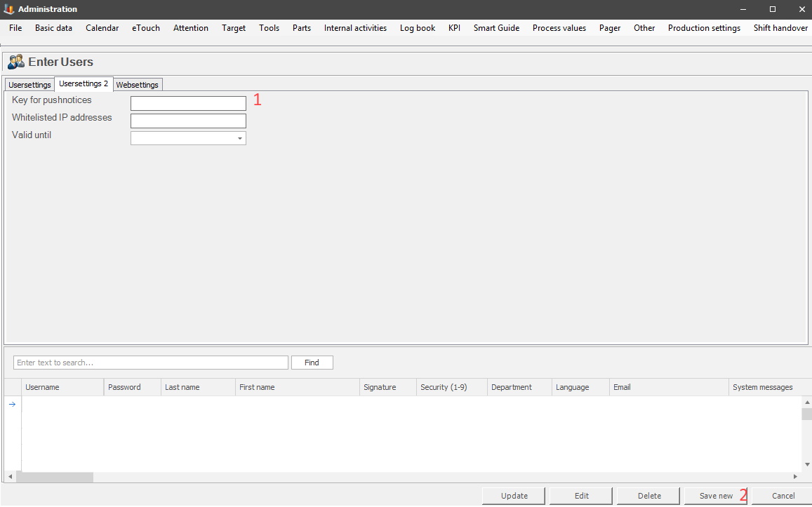Screen dimensions: 812x507
Task: Open the Target menu
Action: (234, 28)
